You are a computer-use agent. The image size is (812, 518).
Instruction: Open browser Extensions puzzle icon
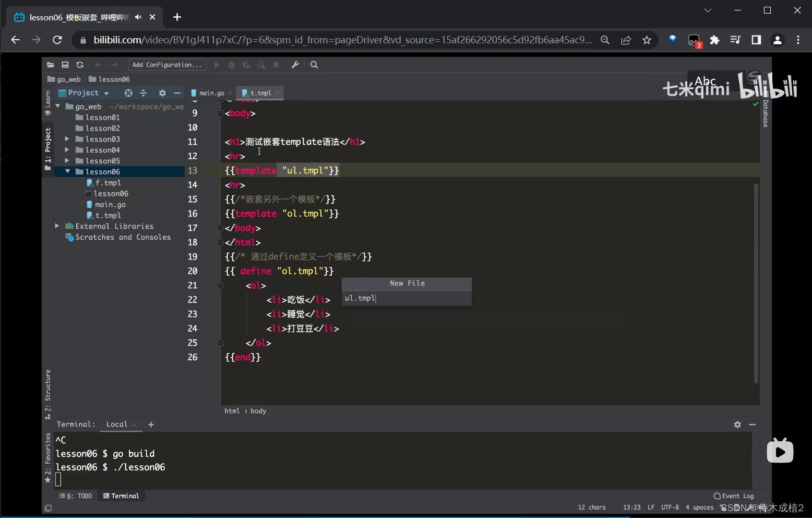[x=714, y=40]
